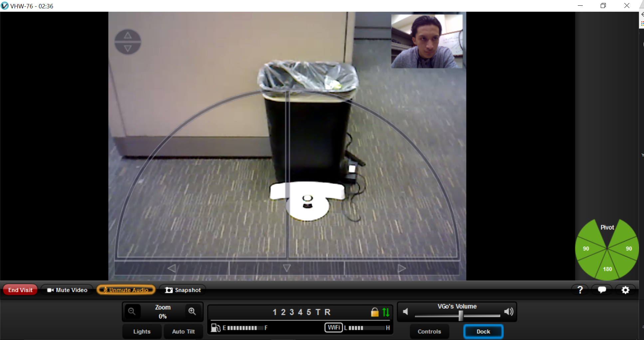
Task: Open the chat speech bubble icon
Action: [x=602, y=290]
